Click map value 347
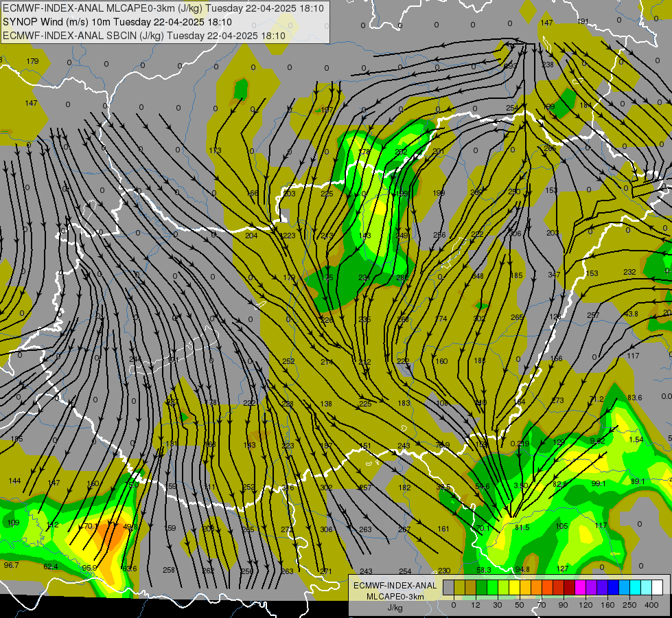Screen dimensions: 672x618 click(554, 275)
